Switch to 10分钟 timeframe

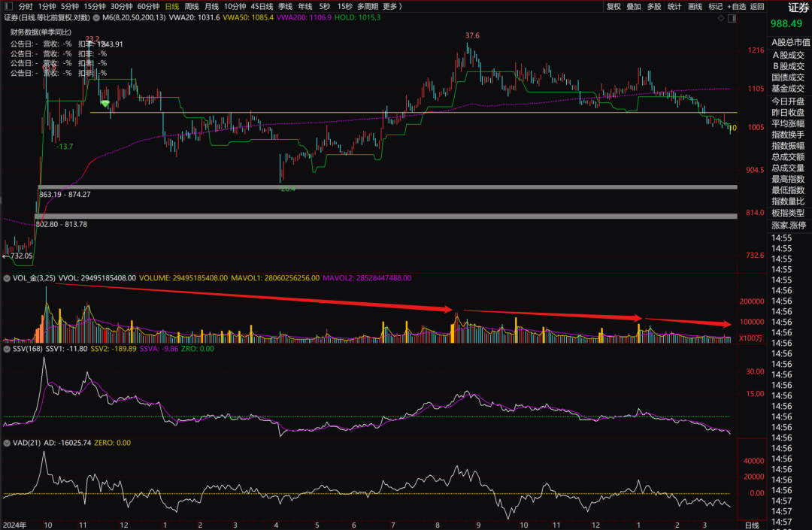(235, 7)
